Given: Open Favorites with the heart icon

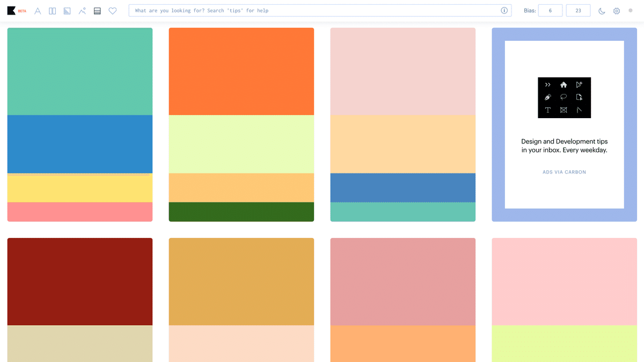Looking at the screenshot, I should 113,11.
